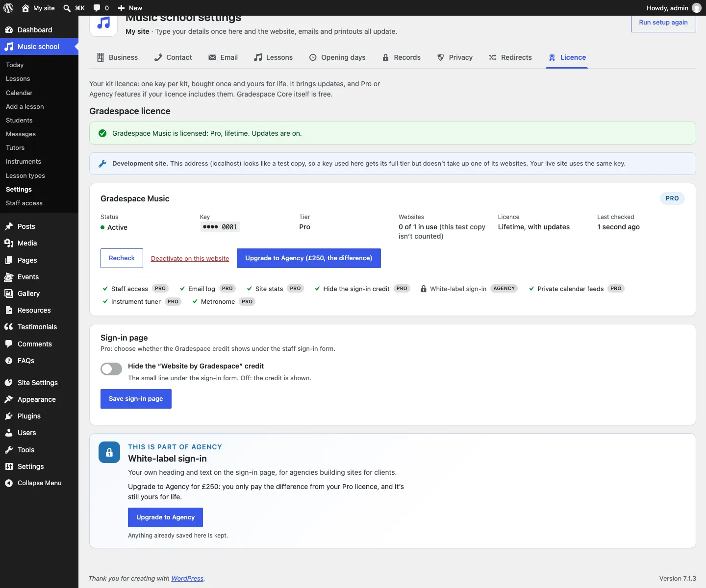The image size is (706, 588).
Task: Switch to the Redirects tab
Action: pos(510,57)
